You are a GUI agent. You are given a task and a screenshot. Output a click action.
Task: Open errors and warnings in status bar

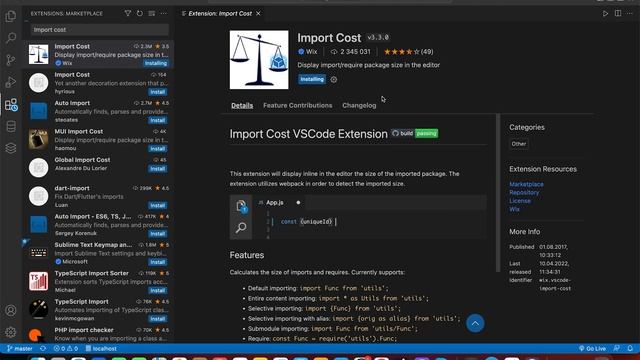(66, 349)
